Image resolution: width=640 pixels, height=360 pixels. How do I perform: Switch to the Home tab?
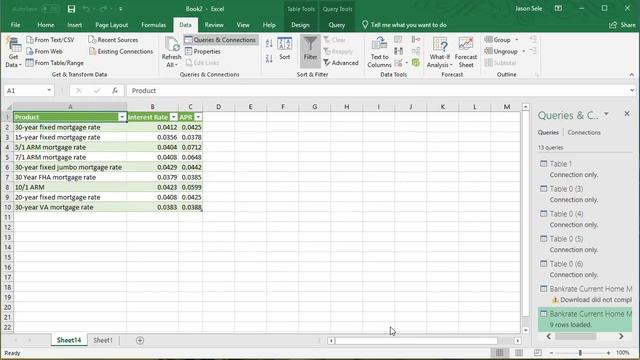(45, 25)
